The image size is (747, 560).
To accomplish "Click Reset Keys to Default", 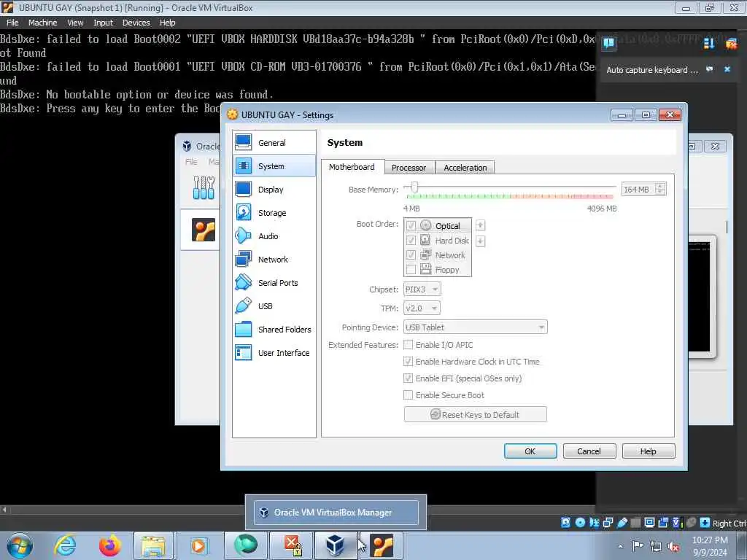I will [476, 414].
